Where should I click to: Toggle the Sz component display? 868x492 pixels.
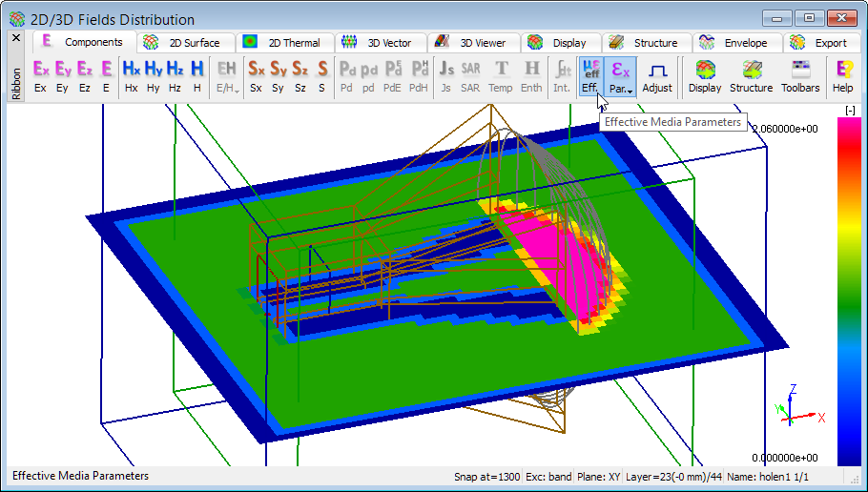pos(300,75)
